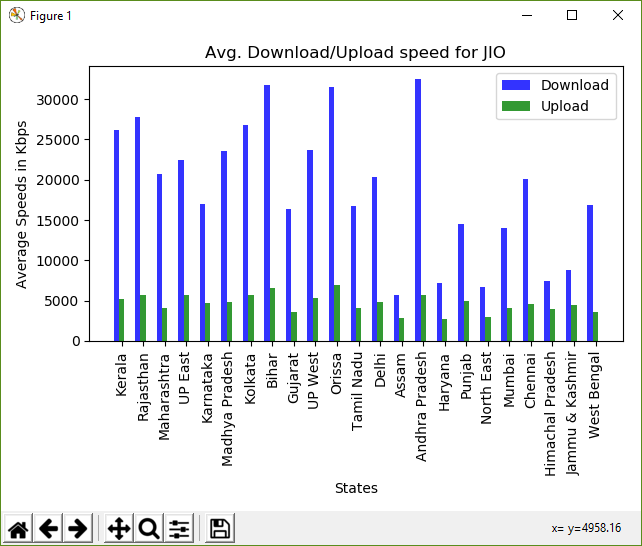This screenshot has height=546, width=642.
Task: Click the blue Download legend swatch
Action: click(516, 85)
